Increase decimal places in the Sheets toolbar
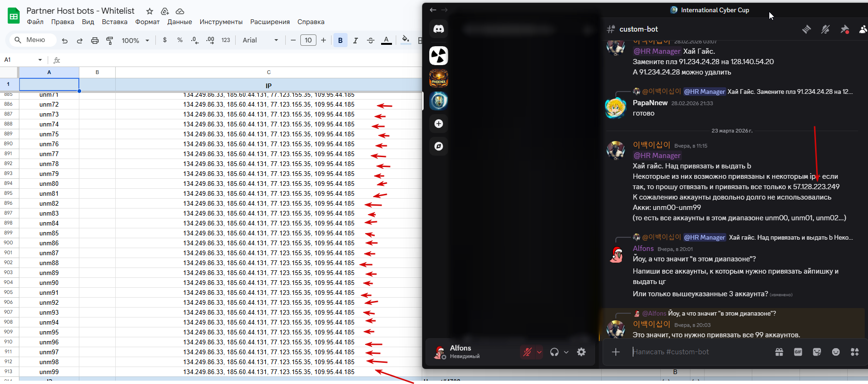Image resolution: width=868 pixels, height=384 pixels. coord(210,40)
